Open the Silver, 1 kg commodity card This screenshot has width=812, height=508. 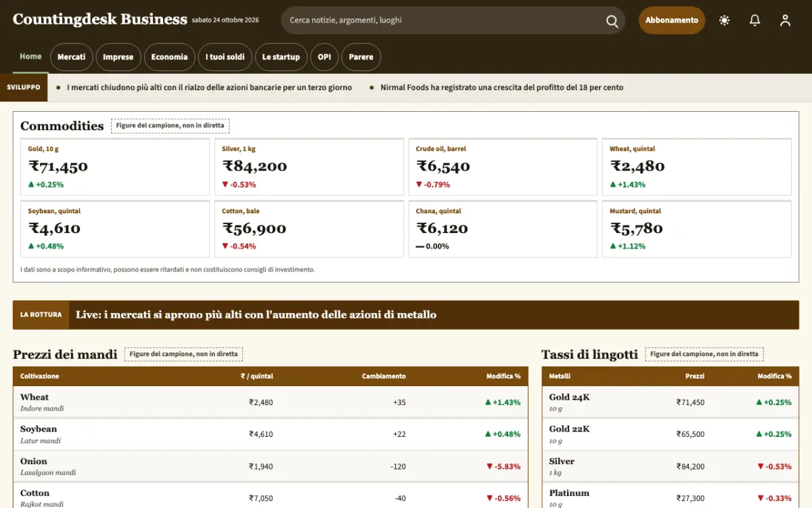pos(309,167)
